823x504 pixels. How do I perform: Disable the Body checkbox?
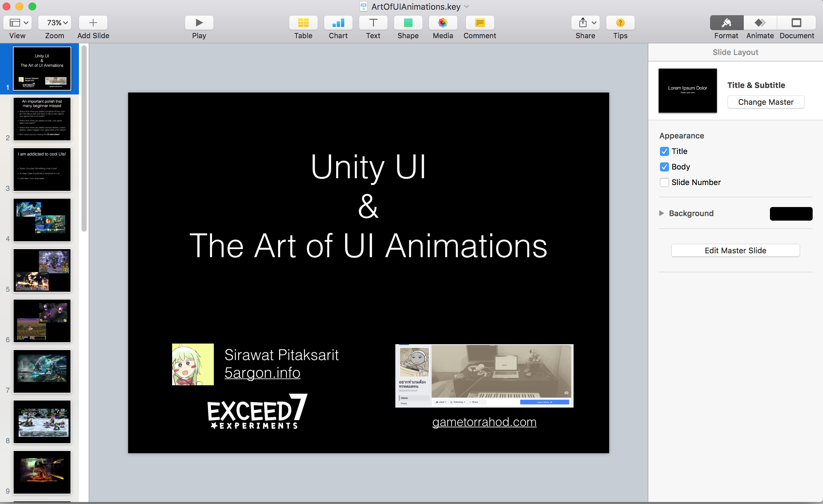pos(664,167)
